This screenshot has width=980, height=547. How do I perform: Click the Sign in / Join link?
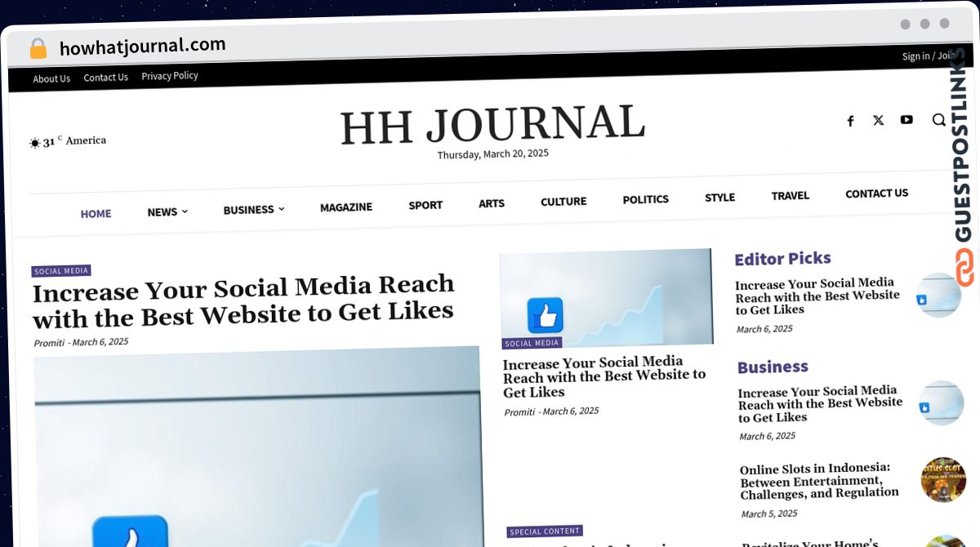[x=929, y=56]
